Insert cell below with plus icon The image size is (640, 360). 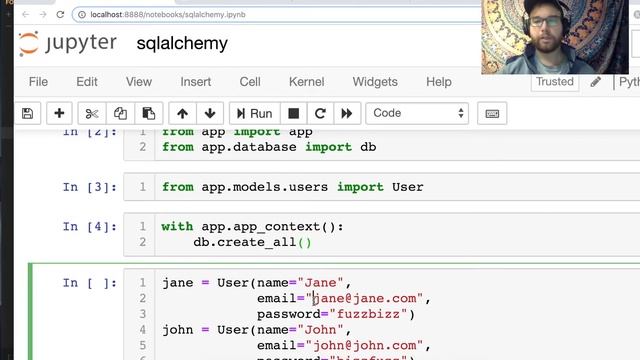click(59, 113)
